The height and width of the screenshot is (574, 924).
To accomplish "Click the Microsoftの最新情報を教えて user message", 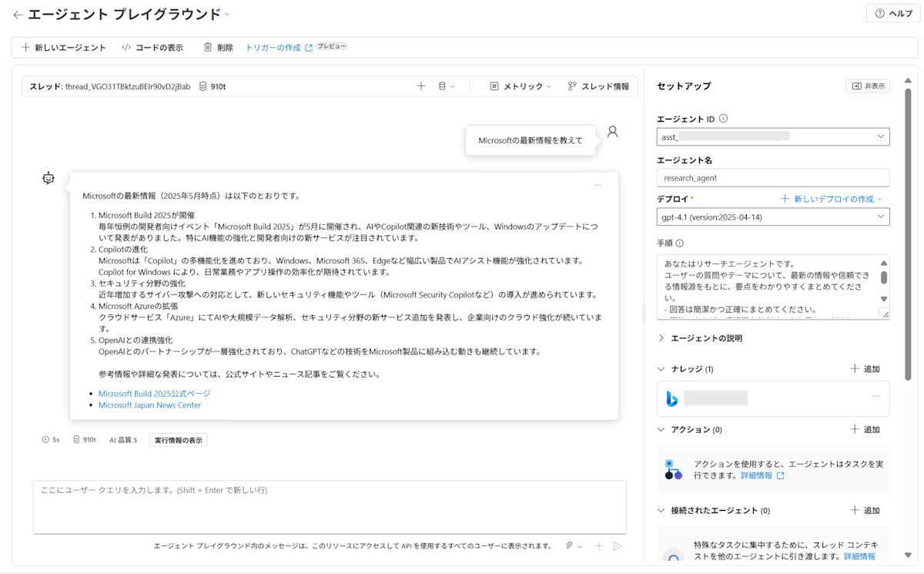I will coord(531,140).
